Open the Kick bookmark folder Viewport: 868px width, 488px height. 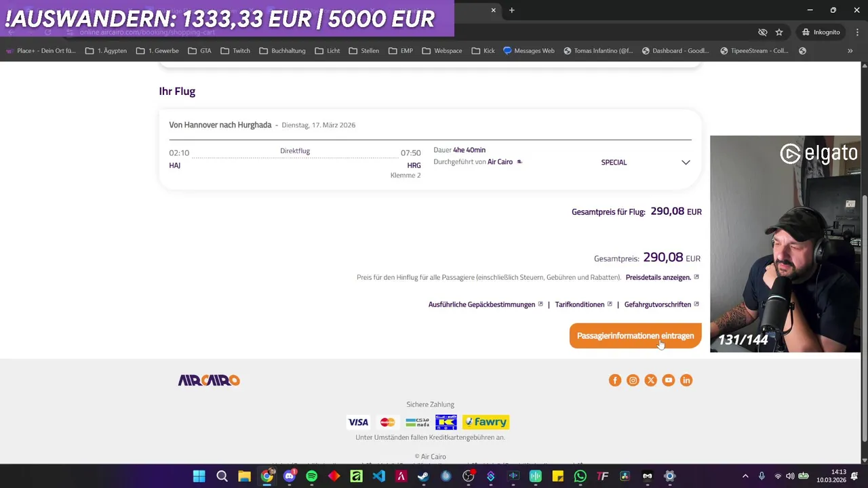[x=483, y=51]
